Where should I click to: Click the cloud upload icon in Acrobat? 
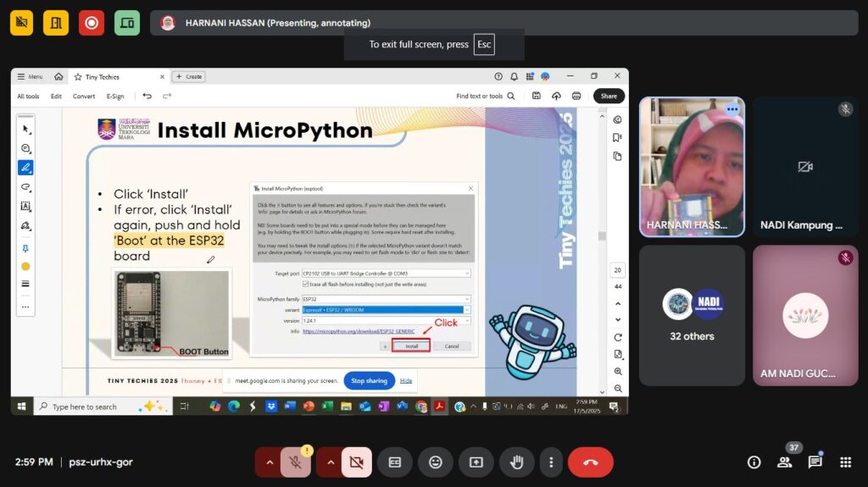[556, 96]
